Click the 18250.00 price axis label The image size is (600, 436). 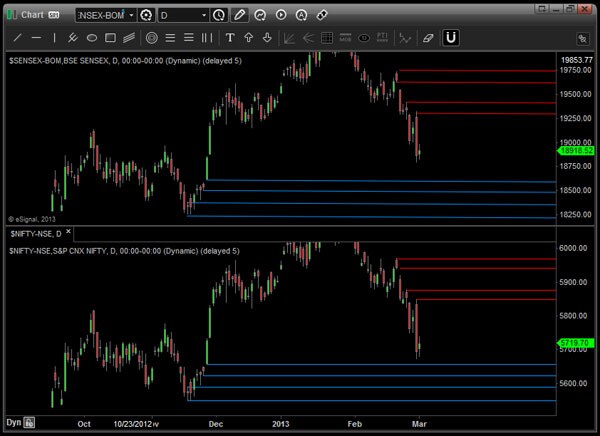click(576, 214)
